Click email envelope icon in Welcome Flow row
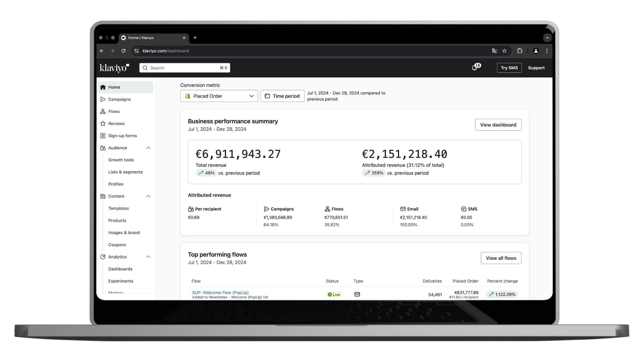644x362 pixels. tap(357, 294)
